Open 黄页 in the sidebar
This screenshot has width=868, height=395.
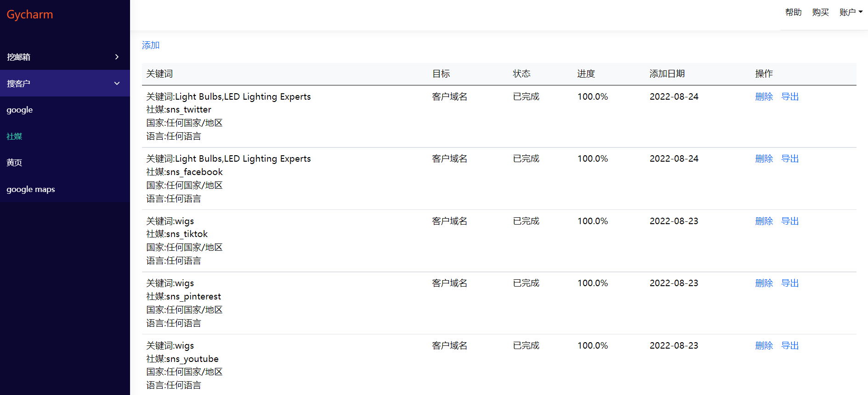tap(14, 163)
